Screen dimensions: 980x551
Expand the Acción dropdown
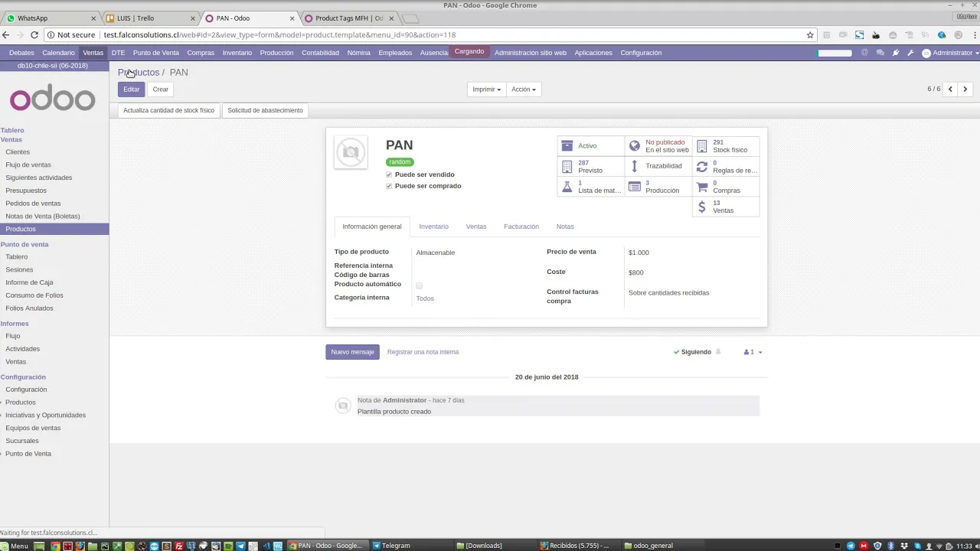pyautogui.click(x=524, y=90)
